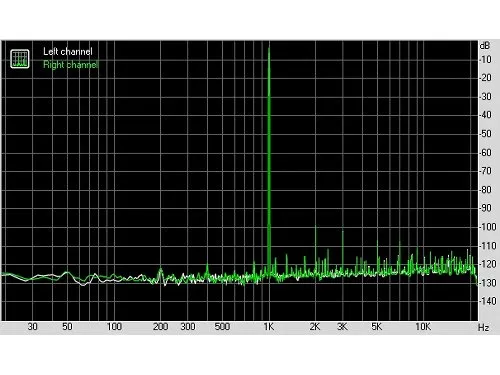
Task: Click the white left-channel dip near 60 Hz
Action: click(82, 285)
